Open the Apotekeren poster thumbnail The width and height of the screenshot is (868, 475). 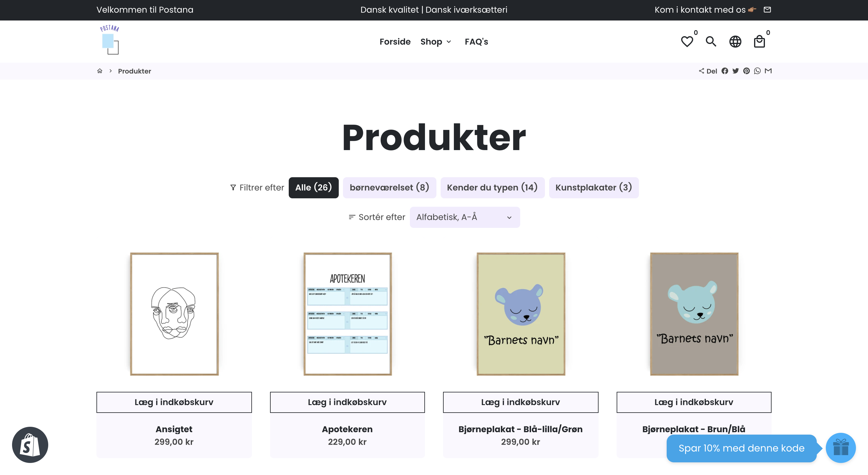[348, 314]
